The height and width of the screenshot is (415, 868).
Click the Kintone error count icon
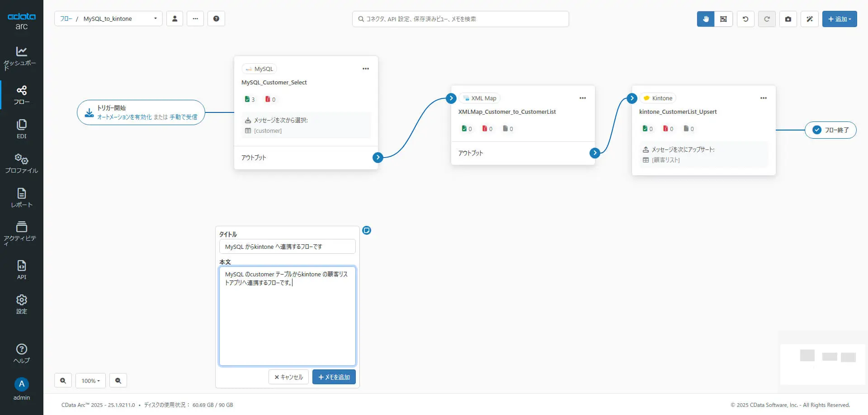click(665, 129)
